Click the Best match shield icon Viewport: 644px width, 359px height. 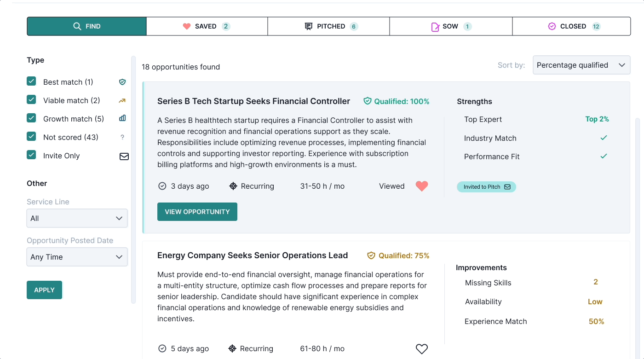(x=122, y=82)
